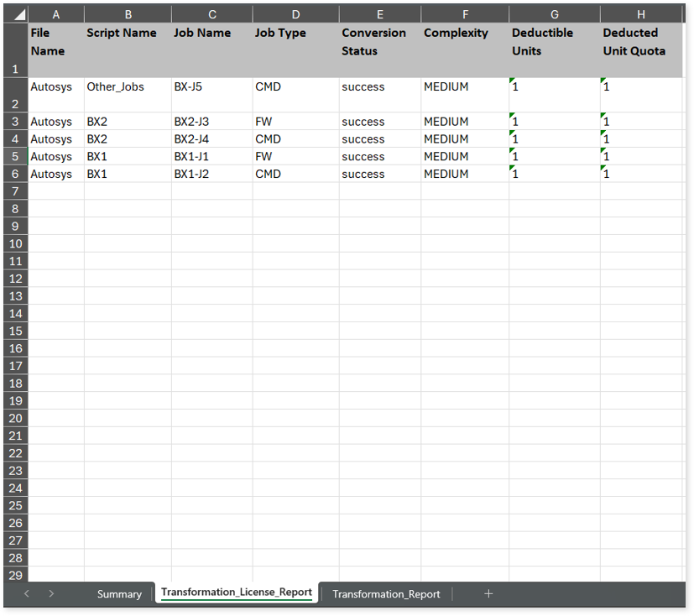Click the 'Script Name' header cell
This screenshot has height=616, width=694.
click(128, 50)
